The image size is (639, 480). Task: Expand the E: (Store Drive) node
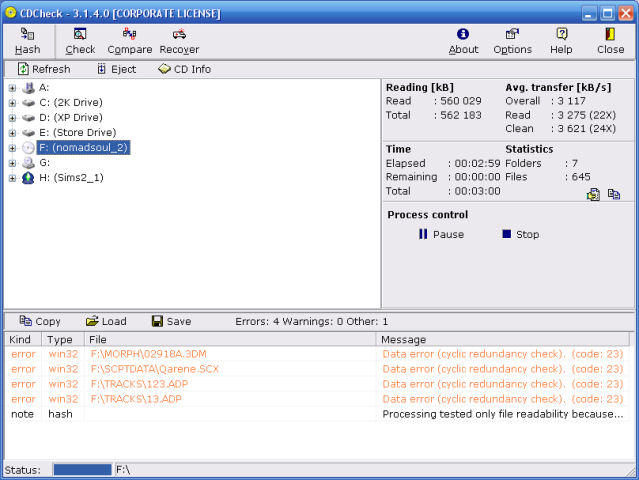pos(12,133)
